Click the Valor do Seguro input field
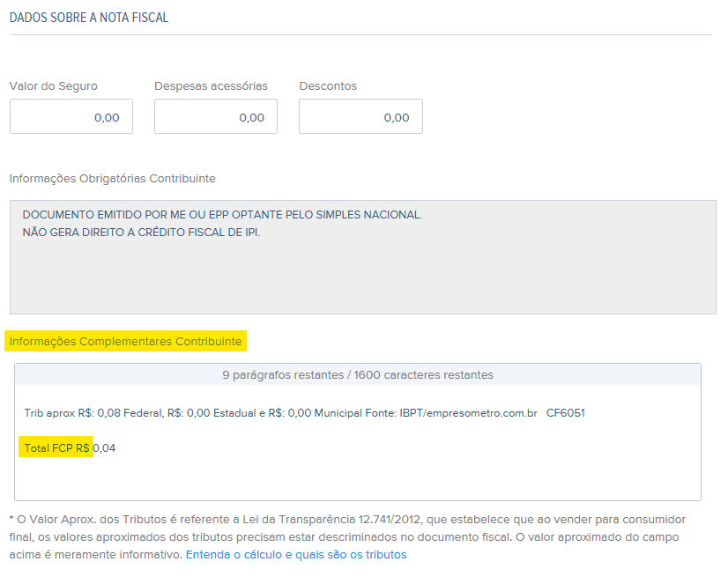This screenshot has height=584, width=728. click(71, 117)
